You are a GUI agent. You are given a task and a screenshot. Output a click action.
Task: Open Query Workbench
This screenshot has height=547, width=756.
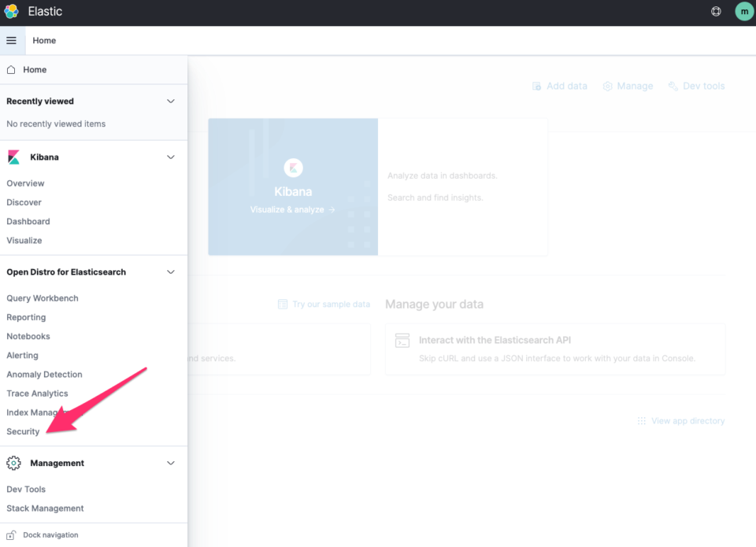(x=43, y=298)
